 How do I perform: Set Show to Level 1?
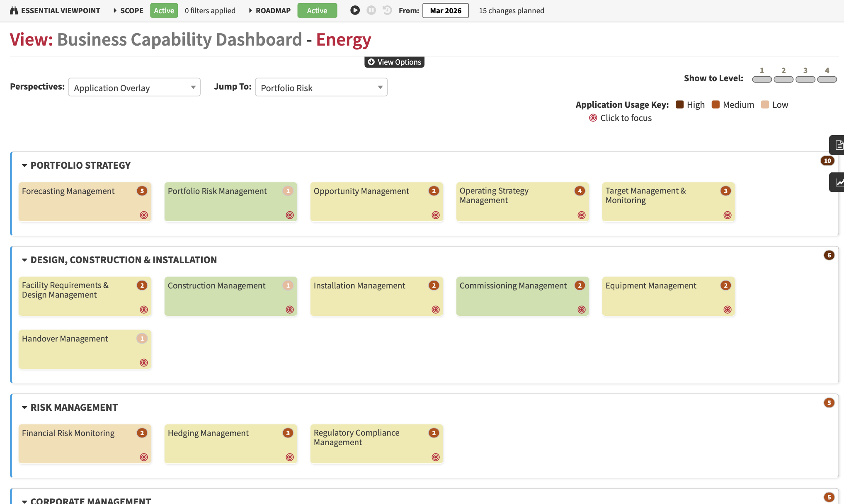point(762,79)
